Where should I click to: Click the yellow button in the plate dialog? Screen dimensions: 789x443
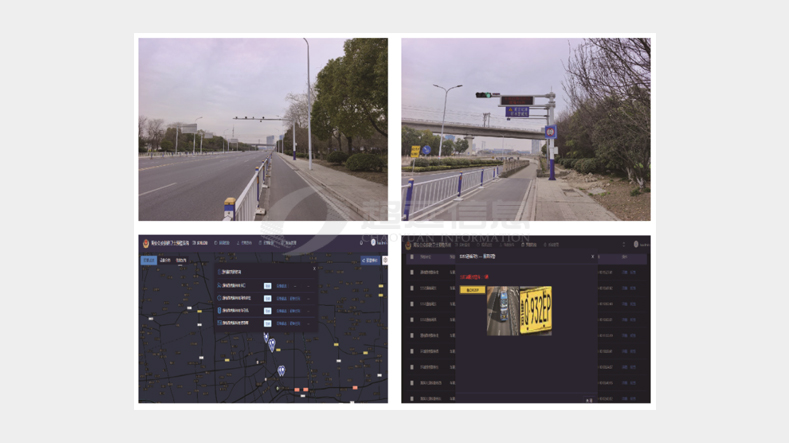tap(472, 290)
